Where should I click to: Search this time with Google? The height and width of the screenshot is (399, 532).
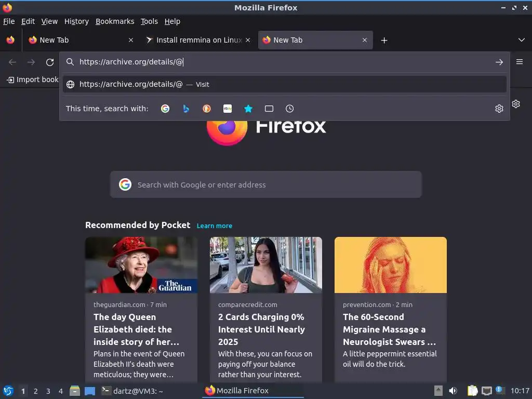point(165,109)
